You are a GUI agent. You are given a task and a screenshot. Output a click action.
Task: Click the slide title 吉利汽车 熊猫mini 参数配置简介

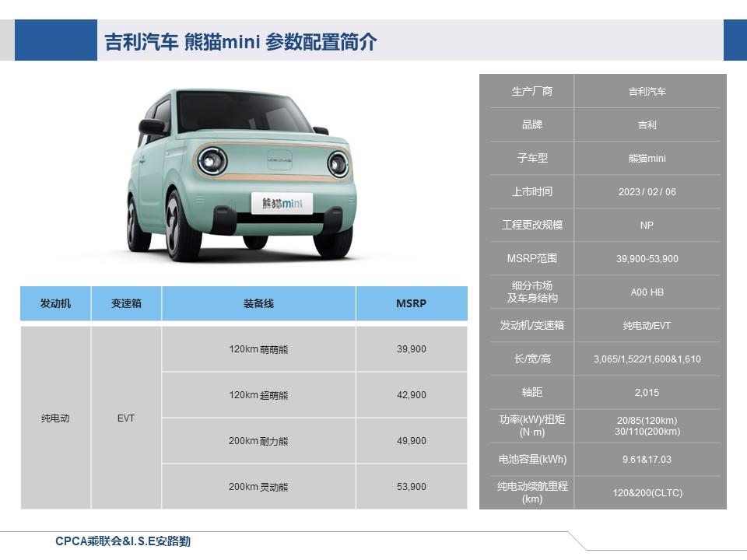click(x=240, y=42)
